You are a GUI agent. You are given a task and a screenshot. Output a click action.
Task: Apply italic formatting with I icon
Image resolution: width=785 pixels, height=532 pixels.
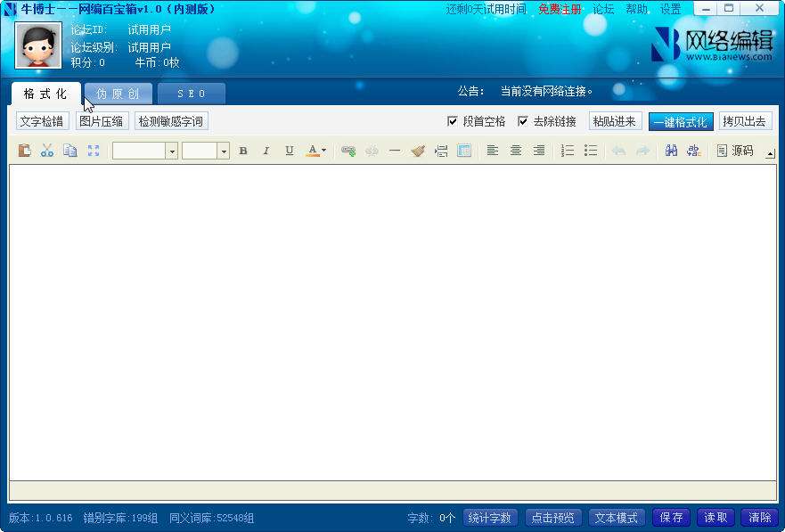point(266,150)
